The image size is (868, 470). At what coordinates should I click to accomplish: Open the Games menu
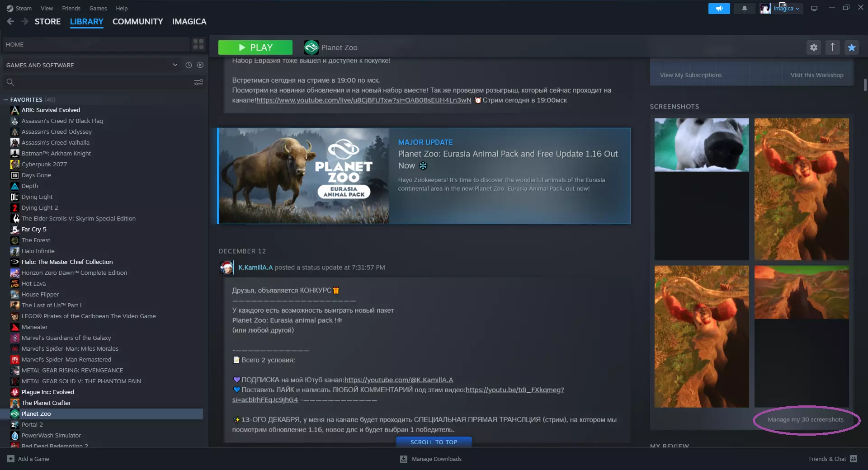pyautogui.click(x=98, y=8)
